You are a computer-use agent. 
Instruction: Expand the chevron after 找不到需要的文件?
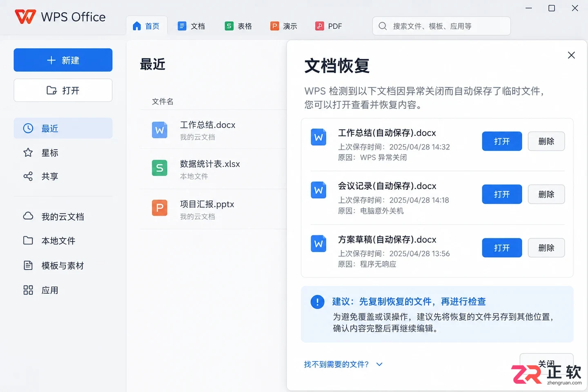click(x=379, y=364)
